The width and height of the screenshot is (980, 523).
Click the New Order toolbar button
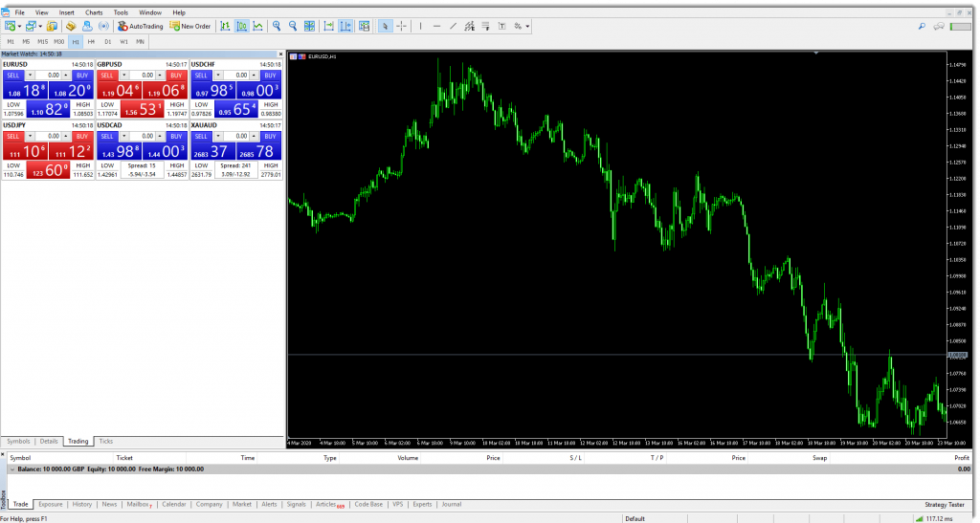click(x=190, y=26)
